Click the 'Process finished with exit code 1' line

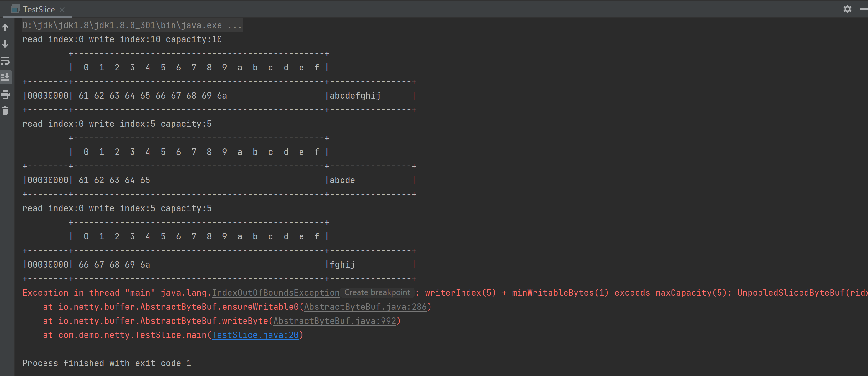point(107,363)
